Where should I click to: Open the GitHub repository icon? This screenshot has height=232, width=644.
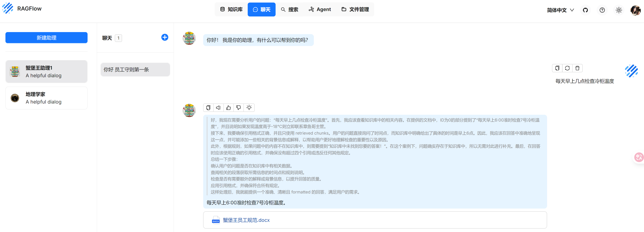coord(585,10)
